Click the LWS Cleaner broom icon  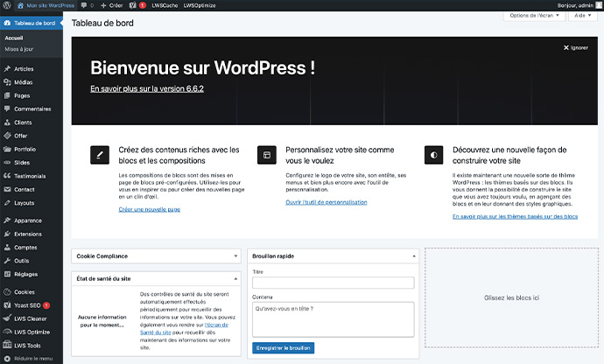pyautogui.click(x=7, y=318)
